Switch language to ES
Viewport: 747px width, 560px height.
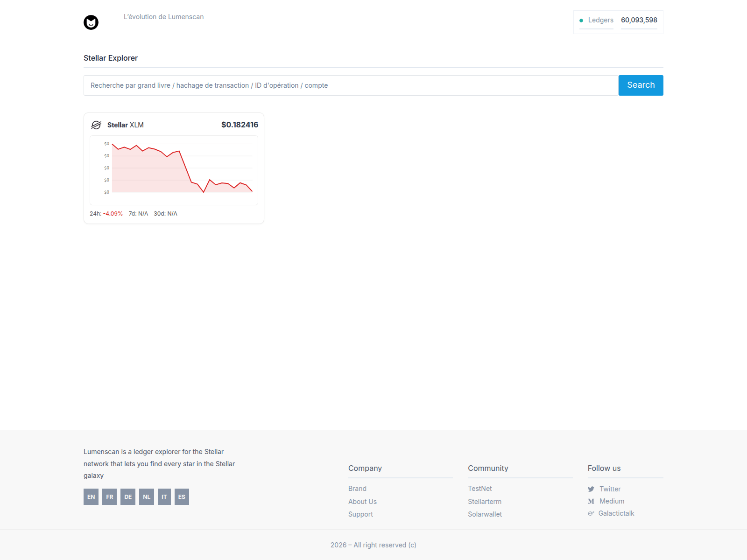click(x=182, y=497)
